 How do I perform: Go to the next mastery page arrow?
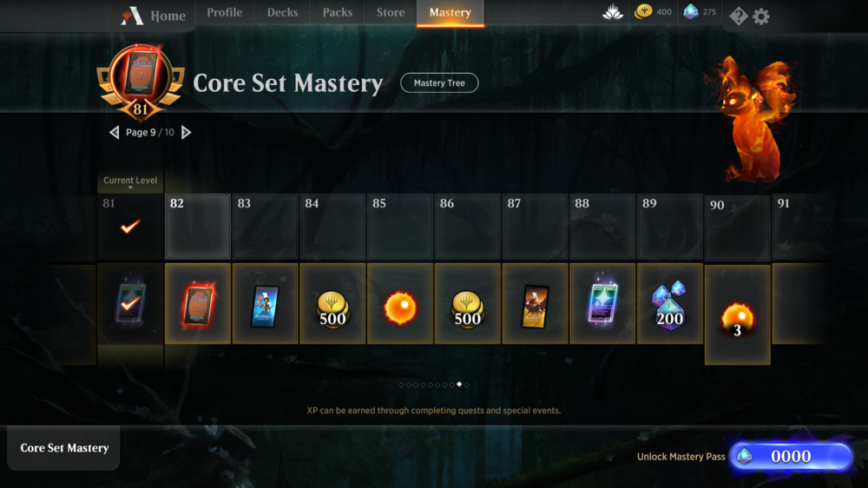click(x=187, y=132)
